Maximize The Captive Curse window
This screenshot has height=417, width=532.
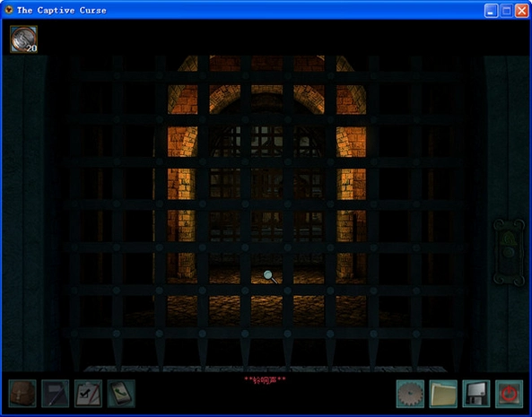[x=507, y=11]
